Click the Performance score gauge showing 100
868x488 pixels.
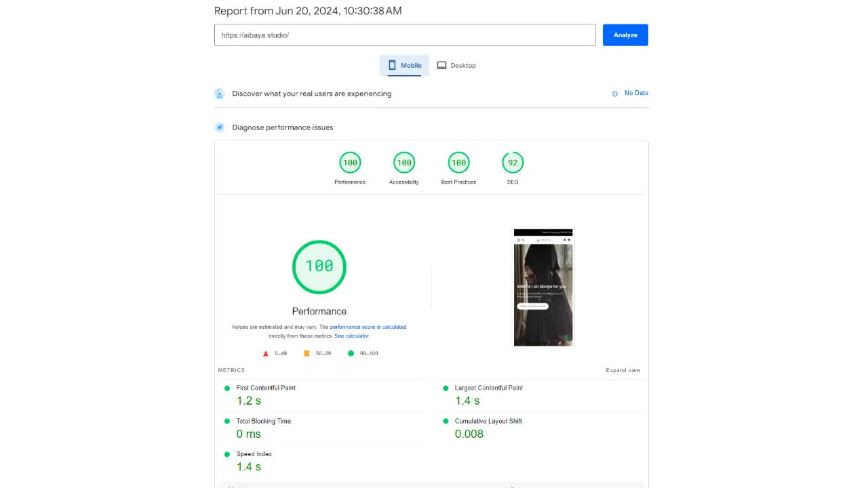click(350, 163)
